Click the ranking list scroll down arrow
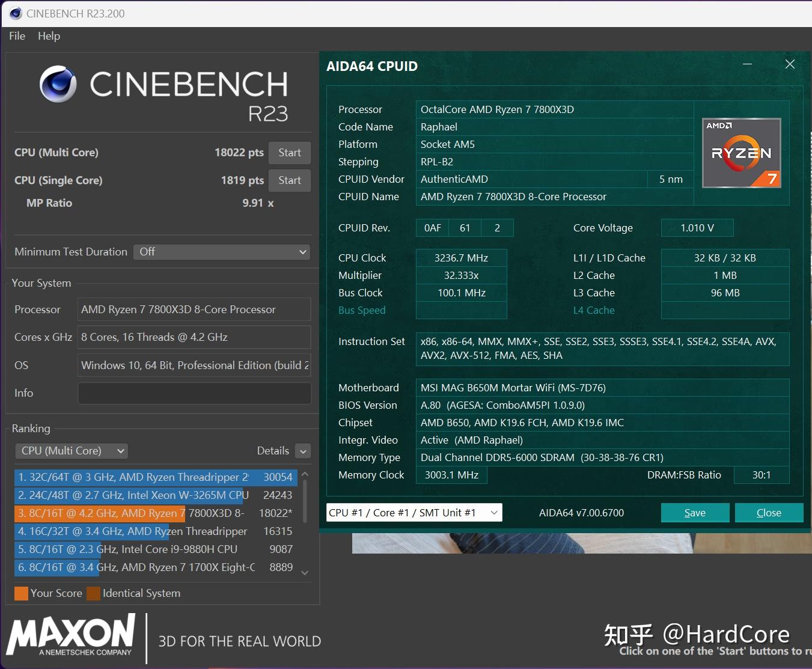 (x=305, y=573)
